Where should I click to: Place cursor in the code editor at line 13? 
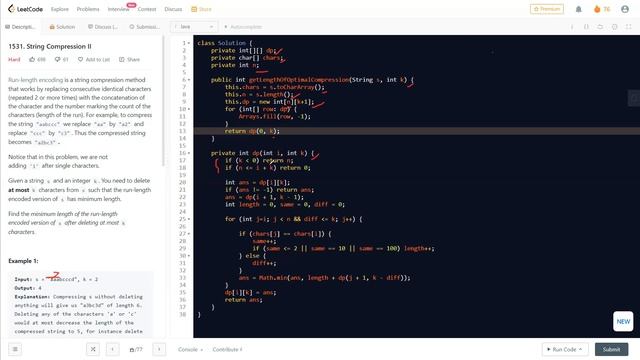(416, 131)
